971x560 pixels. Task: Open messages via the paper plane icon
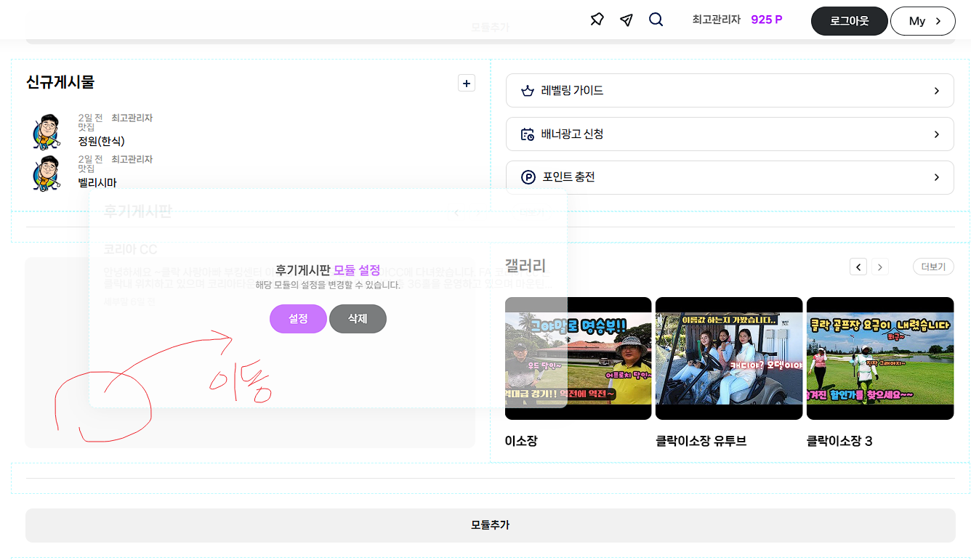click(x=626, y=20)
